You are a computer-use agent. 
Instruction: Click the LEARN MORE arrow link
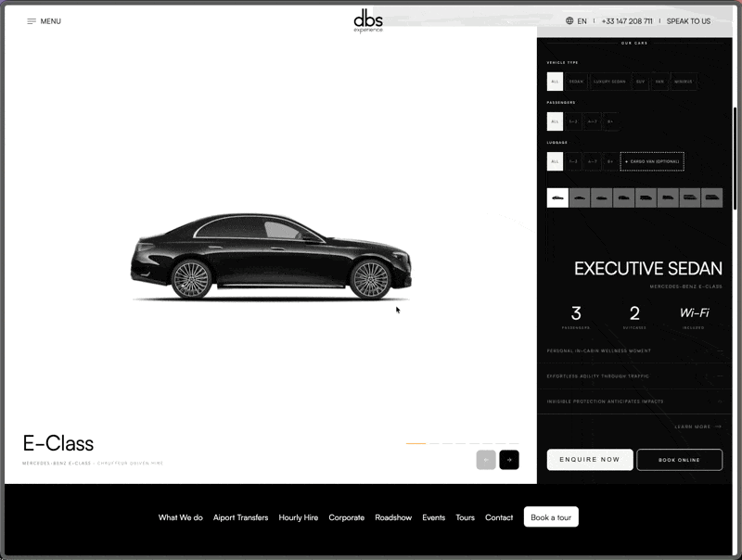tap(698, 426)
